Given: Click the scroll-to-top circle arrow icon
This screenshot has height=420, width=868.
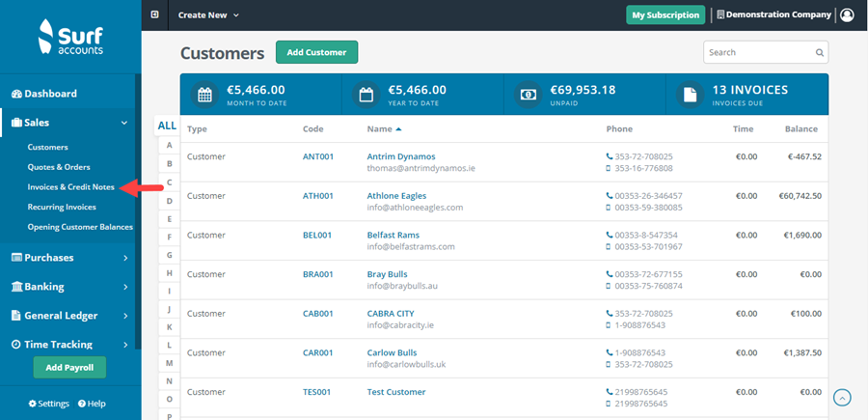Looking at the screenshot, I should pos(842,397).
